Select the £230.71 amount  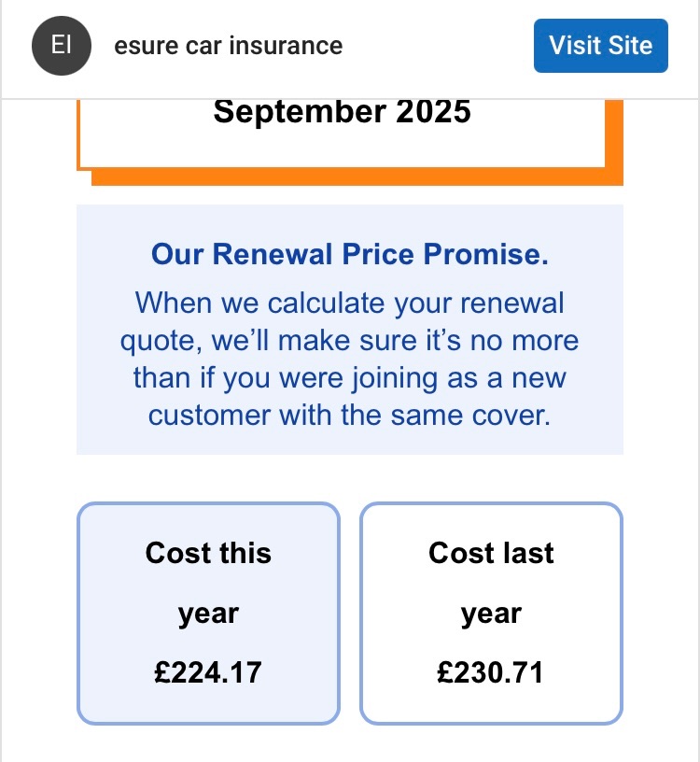490,672
